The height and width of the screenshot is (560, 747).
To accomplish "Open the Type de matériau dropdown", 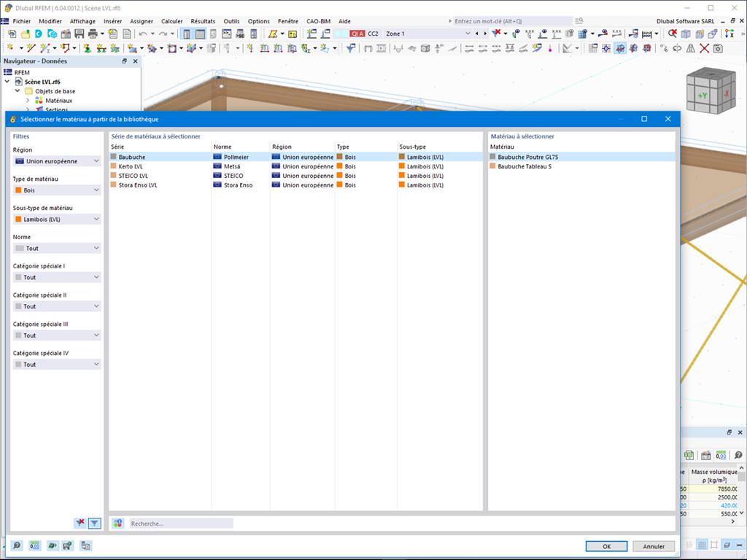I will coord(57,190).
